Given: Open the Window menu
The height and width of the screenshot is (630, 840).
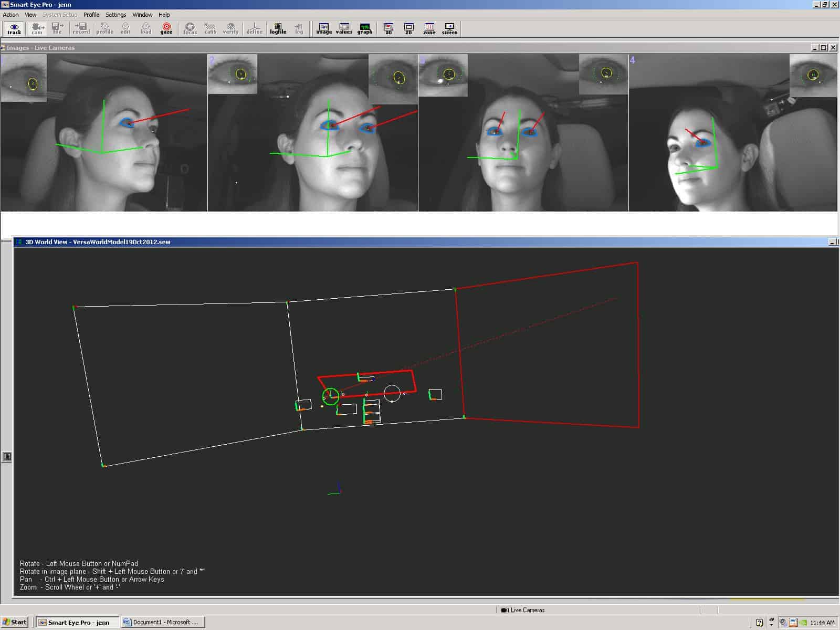Looking at the screenshot, I should tap(142, 15).
